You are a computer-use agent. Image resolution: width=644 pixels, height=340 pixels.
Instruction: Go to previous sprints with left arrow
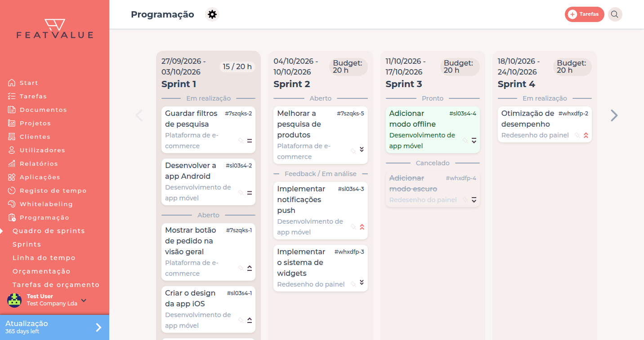pos(139,115)
